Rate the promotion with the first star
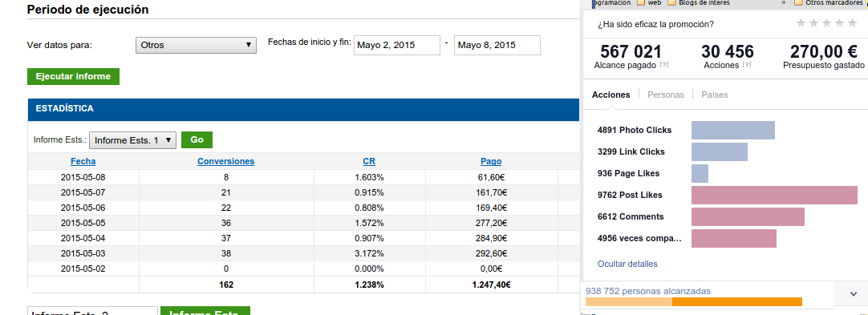Image resolution: width=868 pixels, height=315 pixels. click(x=801, y=23)
